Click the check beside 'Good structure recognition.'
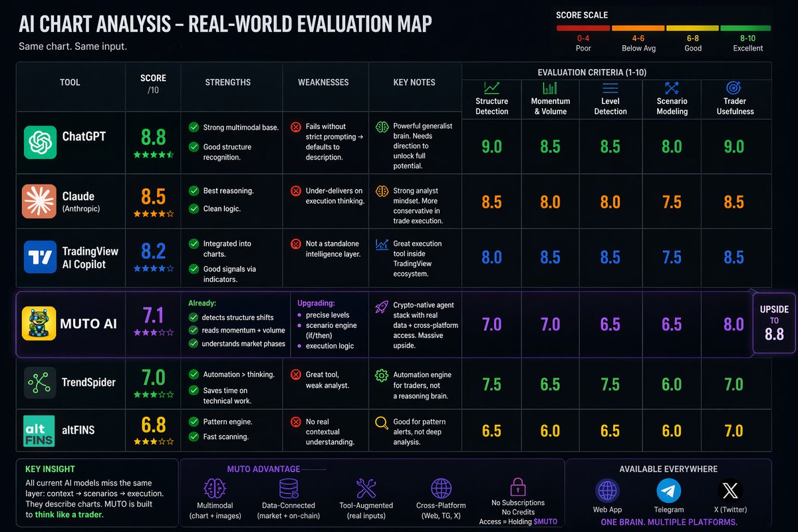The image size is (798, 532). 194,147
